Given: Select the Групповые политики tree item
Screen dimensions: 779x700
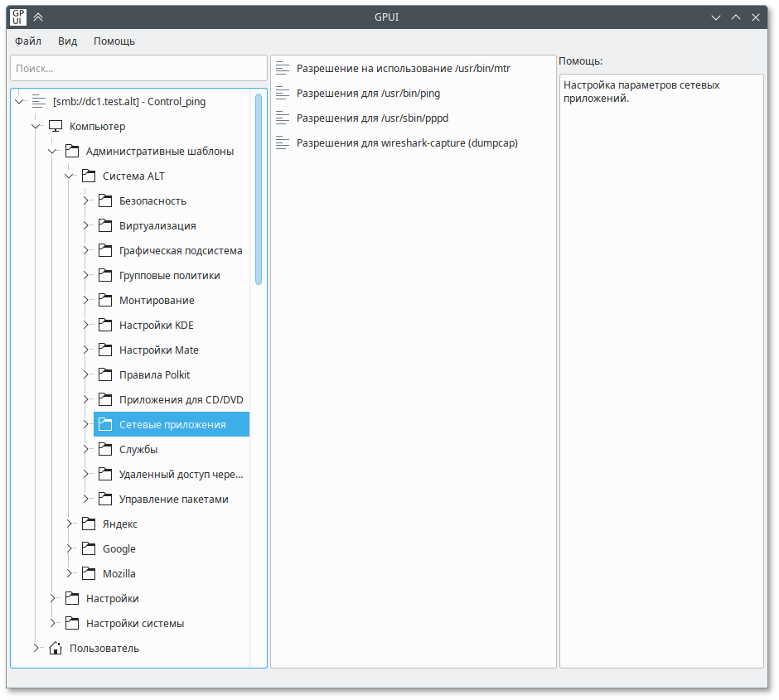Looking at the screenshot, I should 169,275.
